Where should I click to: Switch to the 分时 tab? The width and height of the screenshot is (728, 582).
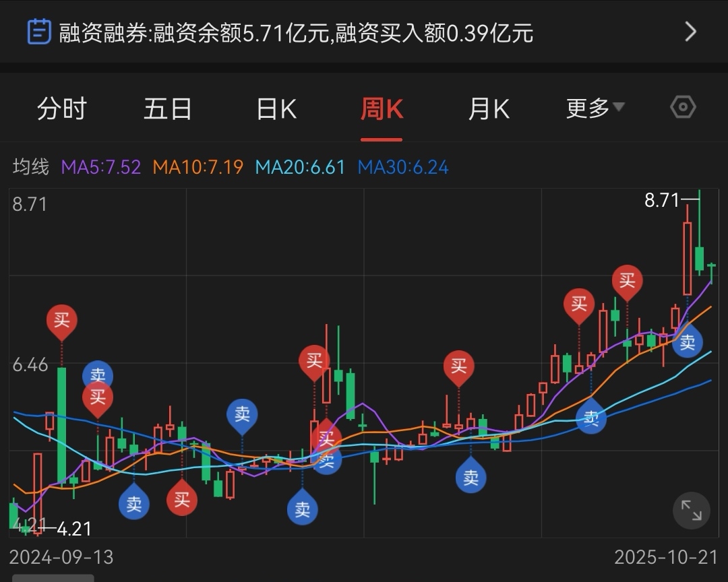point(62,108)
